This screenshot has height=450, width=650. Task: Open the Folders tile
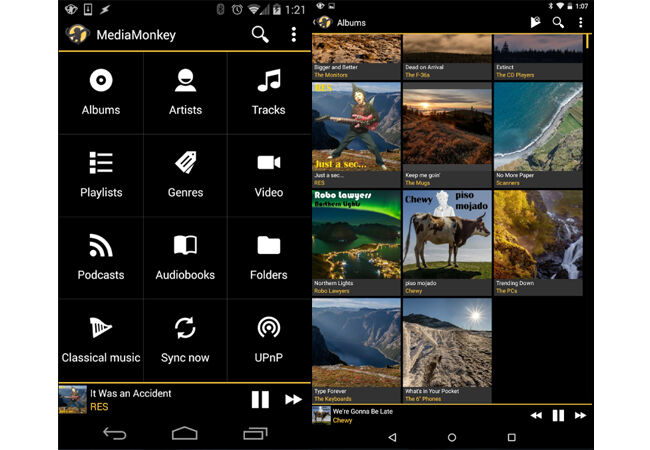pos(269,258)
